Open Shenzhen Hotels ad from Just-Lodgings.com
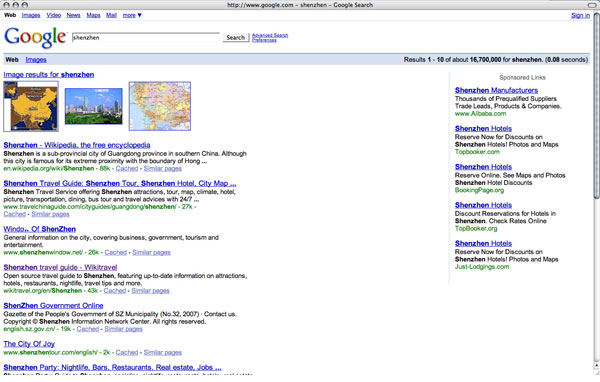 click(483, 243)
